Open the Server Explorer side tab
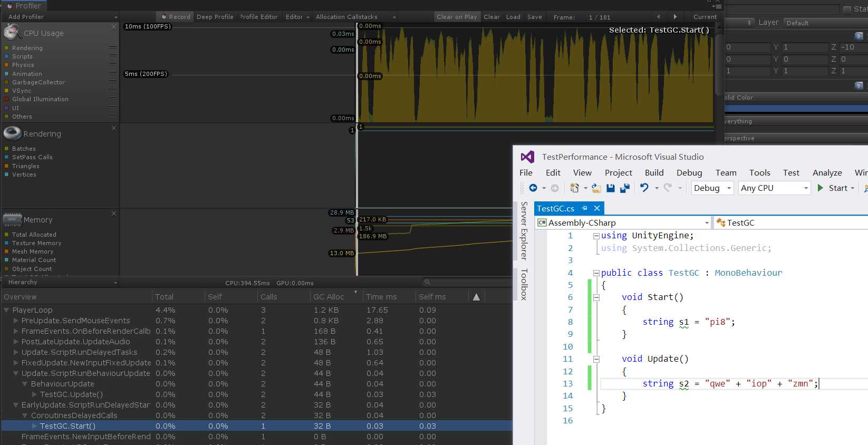Image resolution: width=868 pixels, height=445 pixels. point(524,230)
